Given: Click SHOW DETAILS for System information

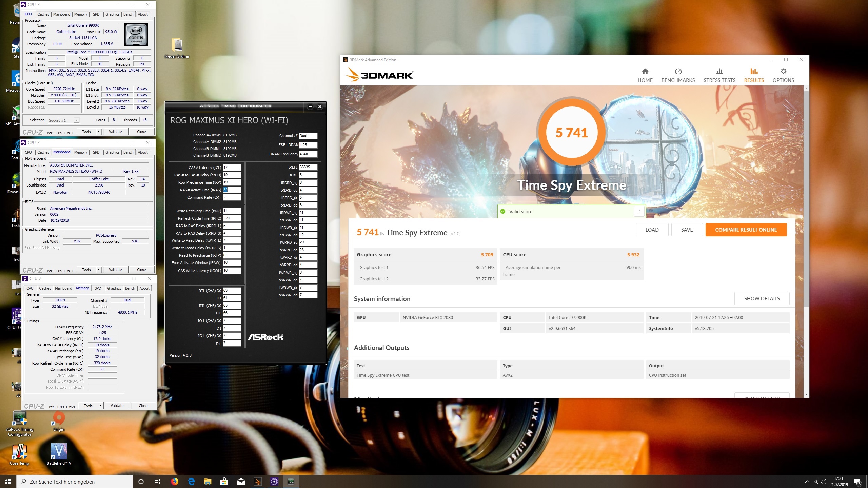Looking at the screenshot, I should (x=762, y=299).
